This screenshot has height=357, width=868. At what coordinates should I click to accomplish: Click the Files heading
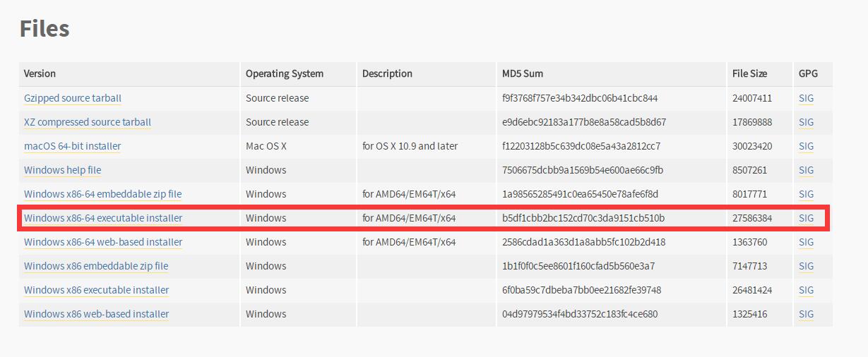44,29
